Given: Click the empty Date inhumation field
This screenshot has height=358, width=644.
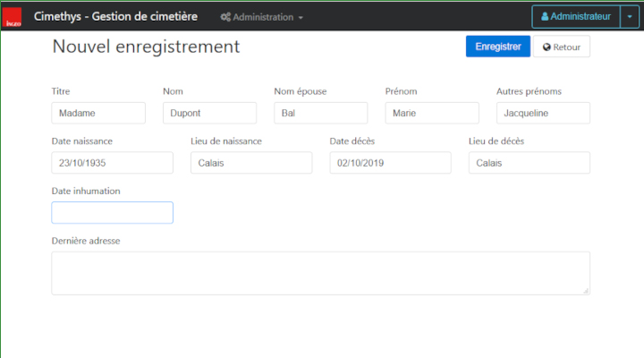Looking at the screenshot, I should pos(112,212).
